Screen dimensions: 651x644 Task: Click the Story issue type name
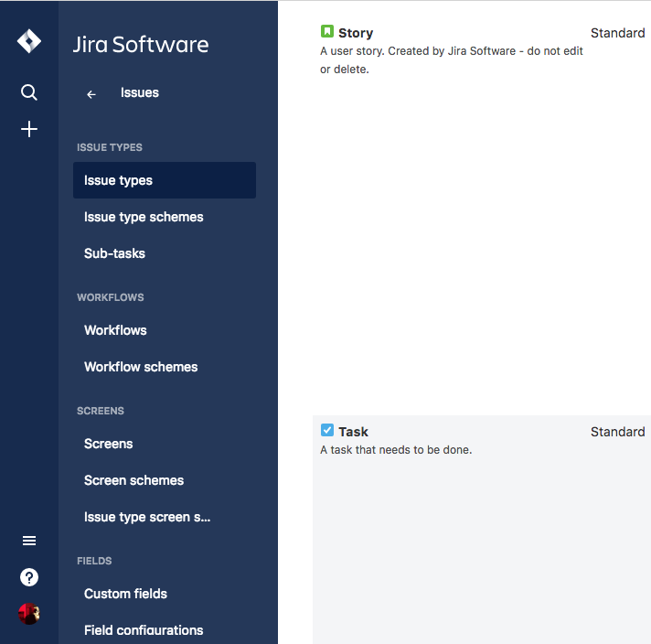(356, 33)
